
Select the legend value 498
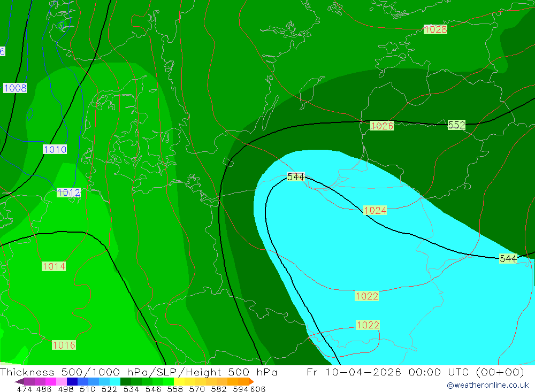click(x=66, y=389)
